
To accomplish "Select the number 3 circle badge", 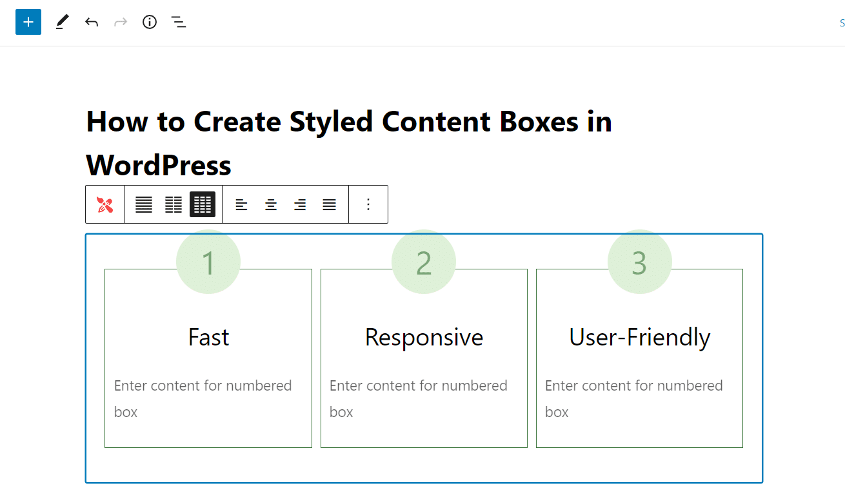I will 639,262.
